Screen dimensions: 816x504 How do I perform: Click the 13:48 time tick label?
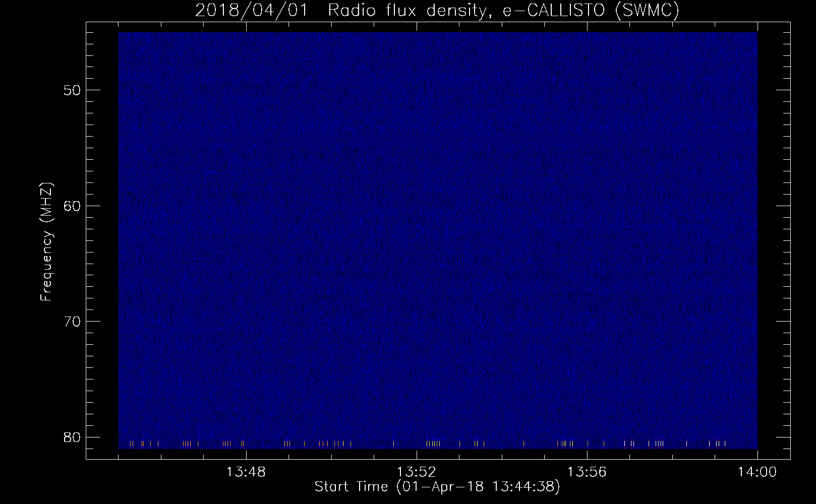[x=246, y=472]
